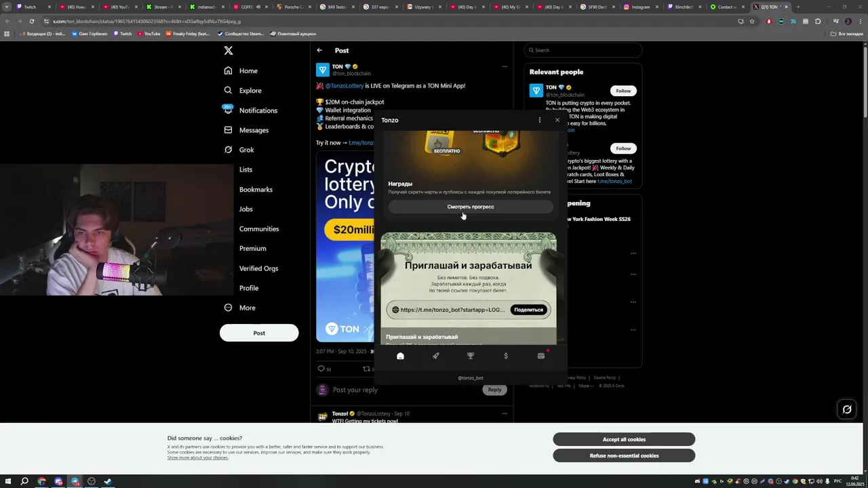Click the TON avatar on the post
The image size is (868, 488).
click(x=323, y=70)
